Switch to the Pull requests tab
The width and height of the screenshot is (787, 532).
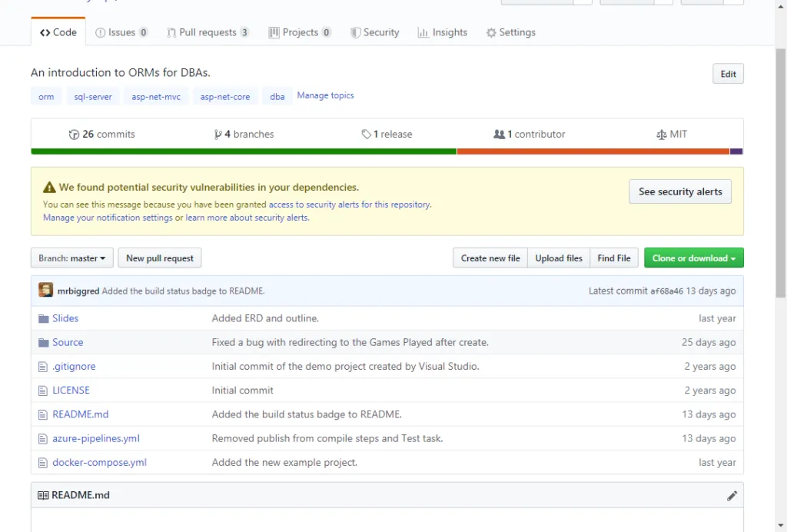tap(208, 32)
